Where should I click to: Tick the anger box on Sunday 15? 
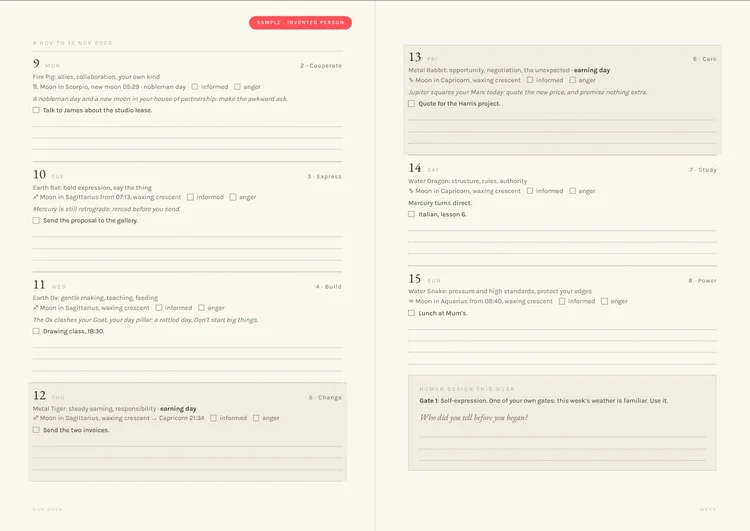pyautogui.click(x=605, y=301)
